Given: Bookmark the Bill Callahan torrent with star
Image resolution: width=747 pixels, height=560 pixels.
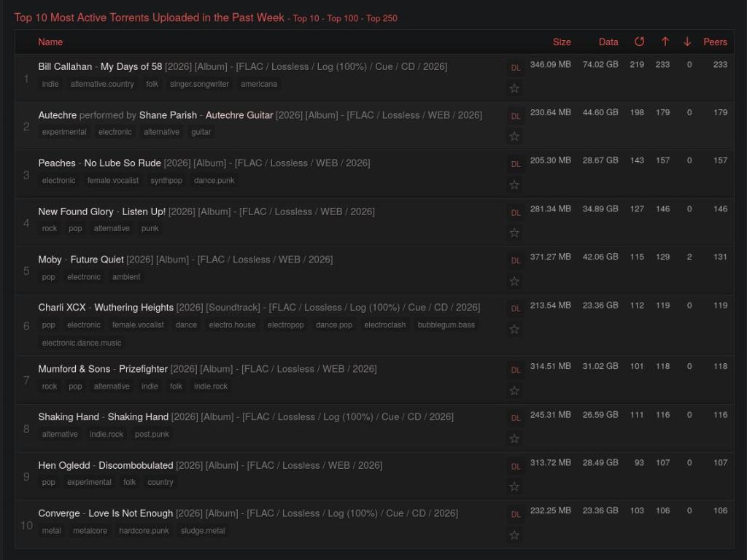Looking at the screenshot, I should [x=514, y=88].
